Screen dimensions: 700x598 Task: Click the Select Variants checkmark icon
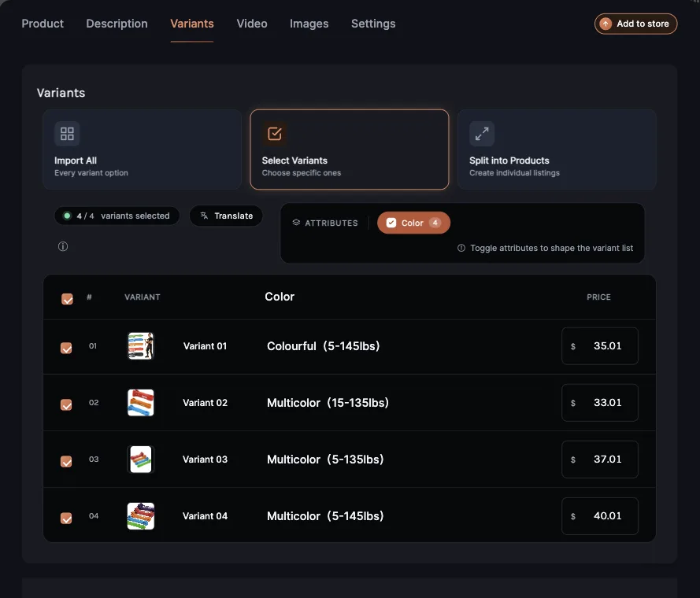275,134
